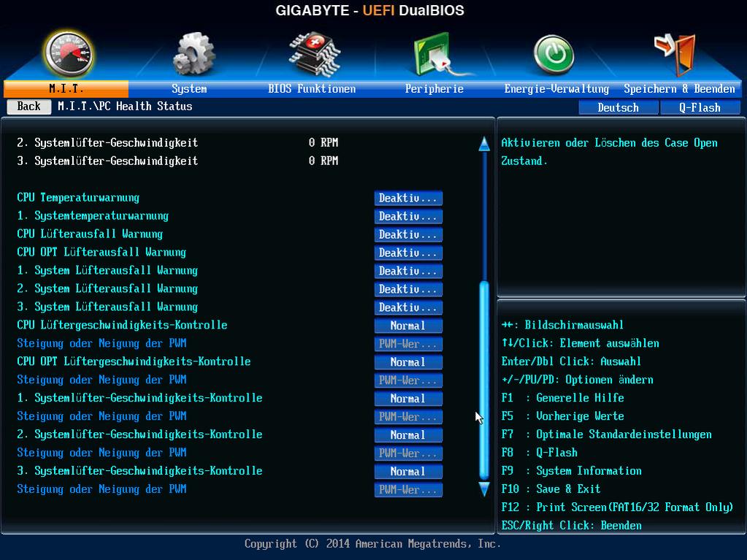Select CPU Lüfterausfall Warnung label
The height and width of the screenshot is (560, 747).
(90, 234)
